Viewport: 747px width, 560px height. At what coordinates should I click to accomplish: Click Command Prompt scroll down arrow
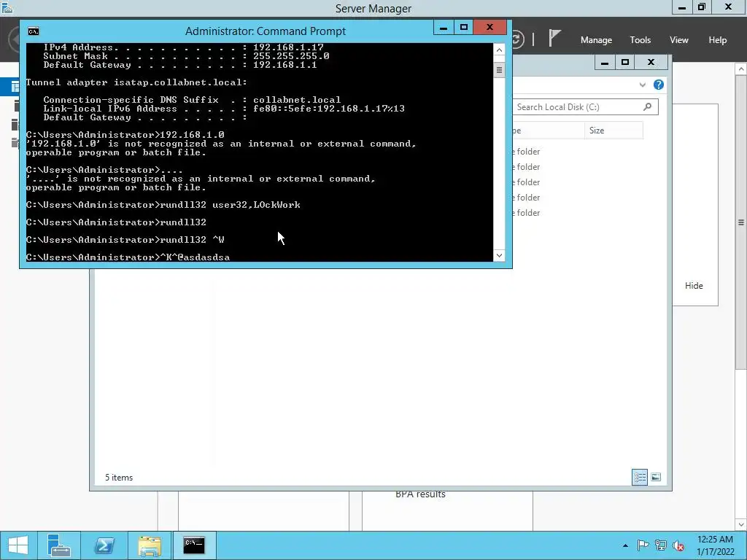[499, 255]
